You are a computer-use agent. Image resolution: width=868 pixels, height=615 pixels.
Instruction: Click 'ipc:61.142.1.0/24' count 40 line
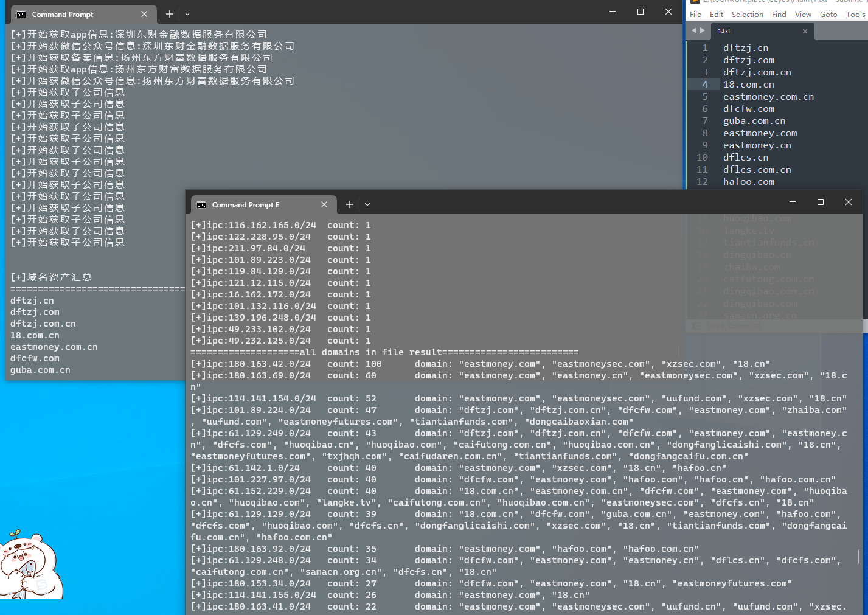pyautogui.click(x=459, y=468)
